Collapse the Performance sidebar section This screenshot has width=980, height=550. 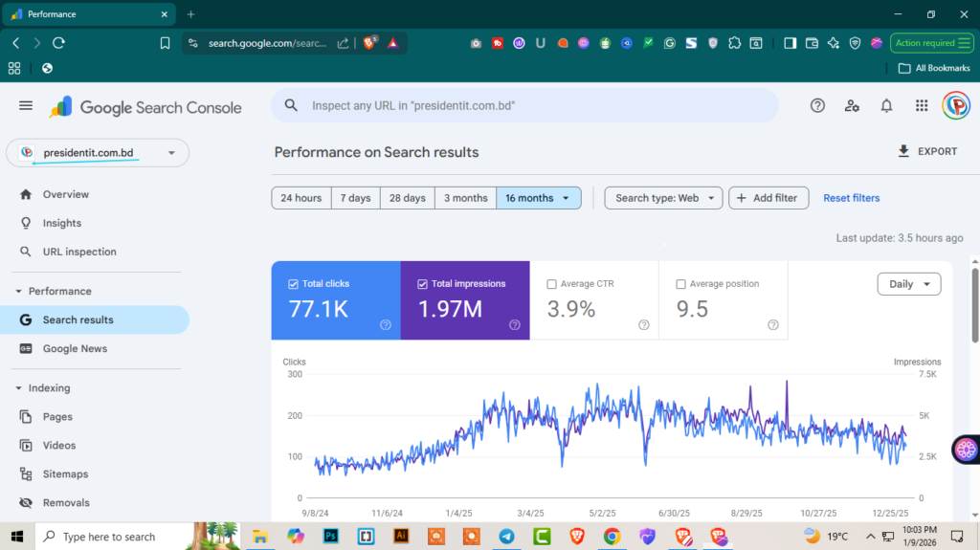pos(19,291)
